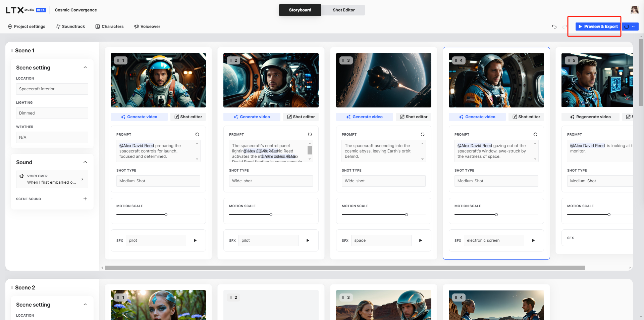Add a scene sound with plus icon
This screenshot has height=320, width=644.
(x=85, y=199)
